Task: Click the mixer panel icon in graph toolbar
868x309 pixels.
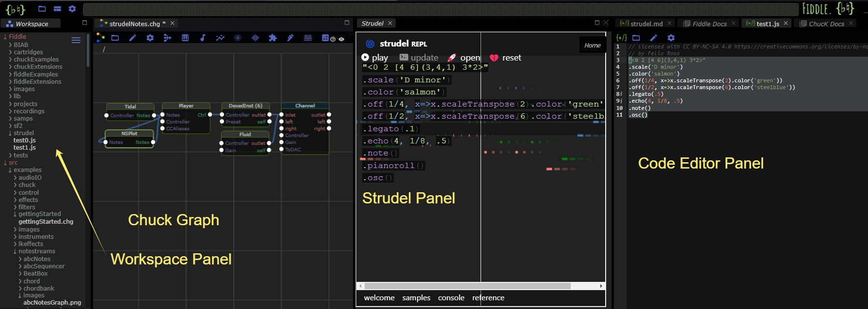Action: [325, 38]
